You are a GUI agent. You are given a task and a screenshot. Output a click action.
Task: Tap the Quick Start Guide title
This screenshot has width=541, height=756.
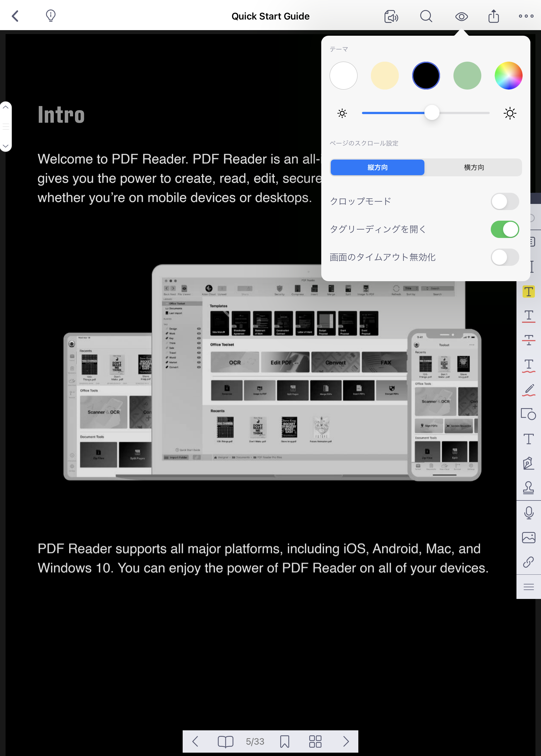click(270, 16)
